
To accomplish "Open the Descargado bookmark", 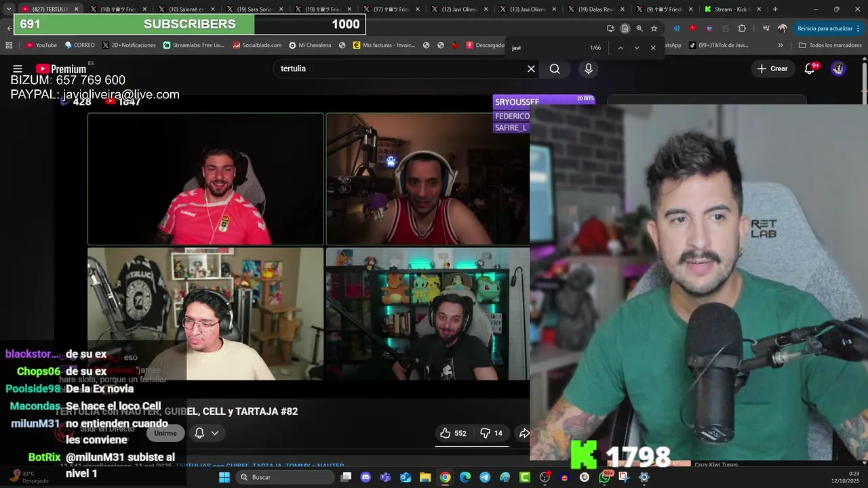I will tap(485, 45).
